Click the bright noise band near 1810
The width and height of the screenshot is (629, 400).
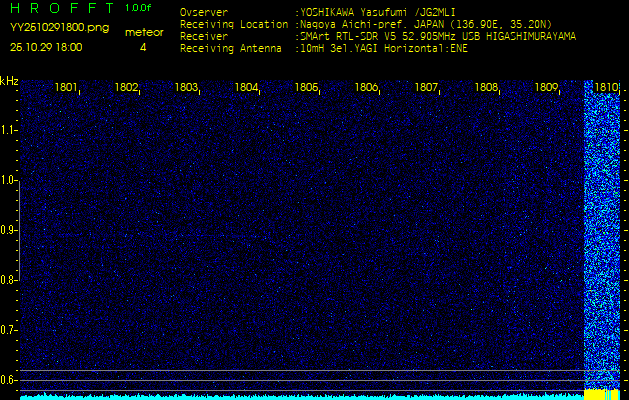pos(601,237)
